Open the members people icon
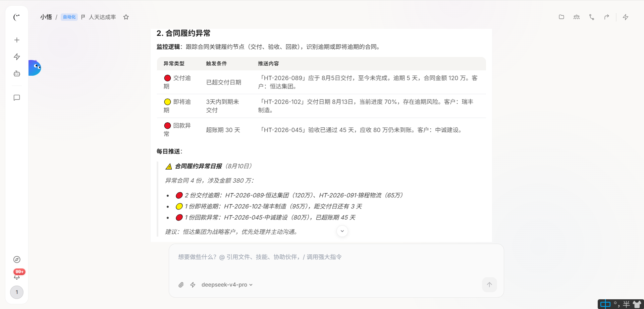The height and width of the screenshot is (309, 644). 577,17
